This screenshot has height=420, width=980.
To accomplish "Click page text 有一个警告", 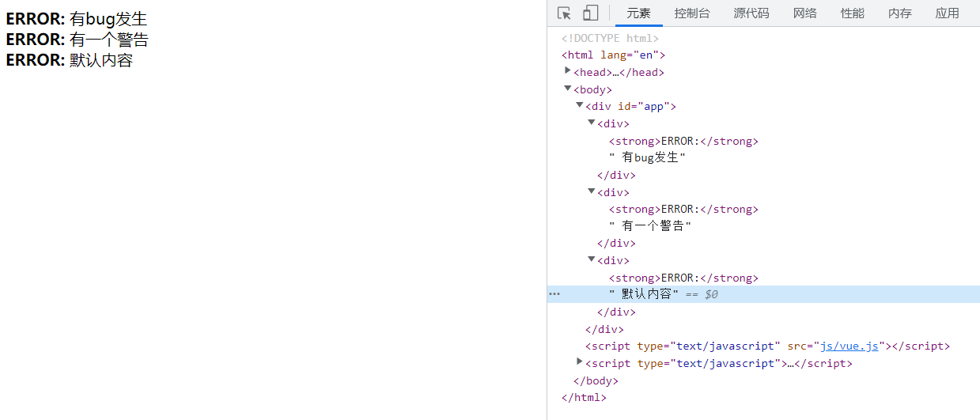I will coord(109,40).
